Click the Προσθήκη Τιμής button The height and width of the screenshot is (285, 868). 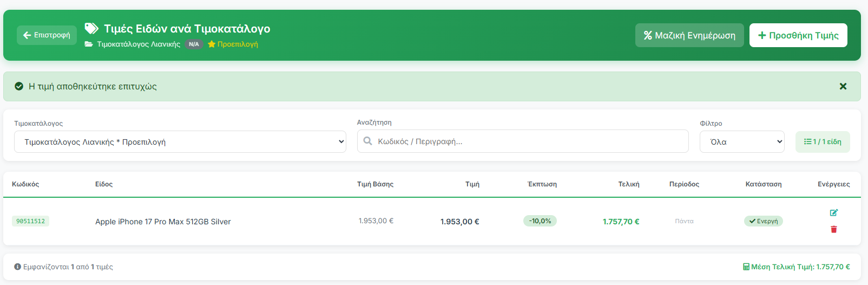[798, 35]
